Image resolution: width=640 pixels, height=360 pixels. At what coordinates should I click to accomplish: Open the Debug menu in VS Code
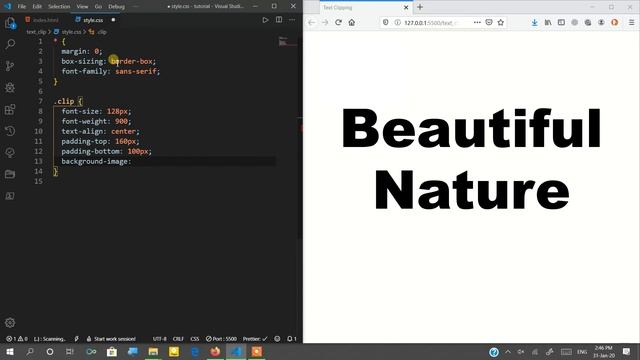click(116, 7)
